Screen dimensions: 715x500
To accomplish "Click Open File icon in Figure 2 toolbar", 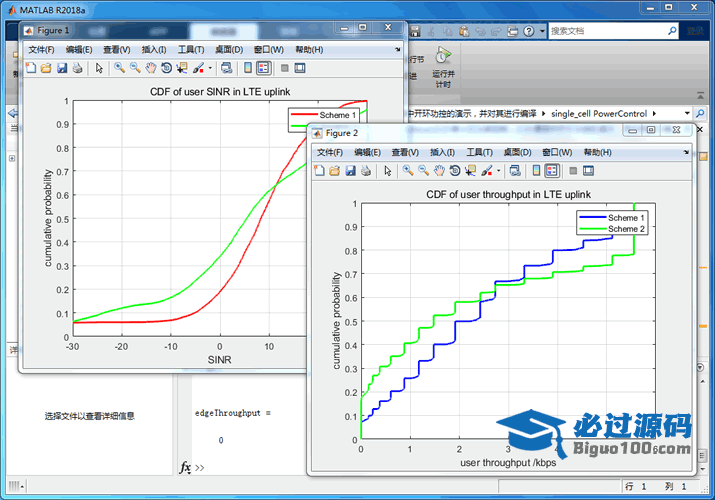I will click(335, 171).
